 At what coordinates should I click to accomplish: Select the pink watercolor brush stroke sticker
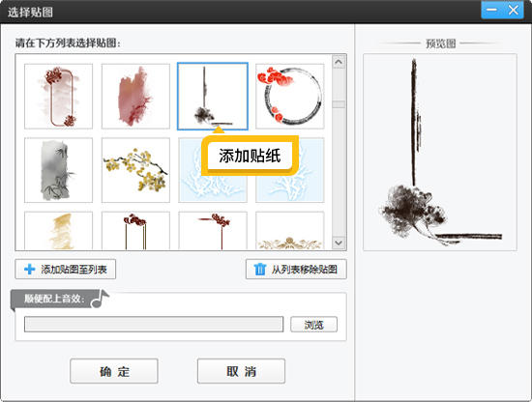point(135,97)
